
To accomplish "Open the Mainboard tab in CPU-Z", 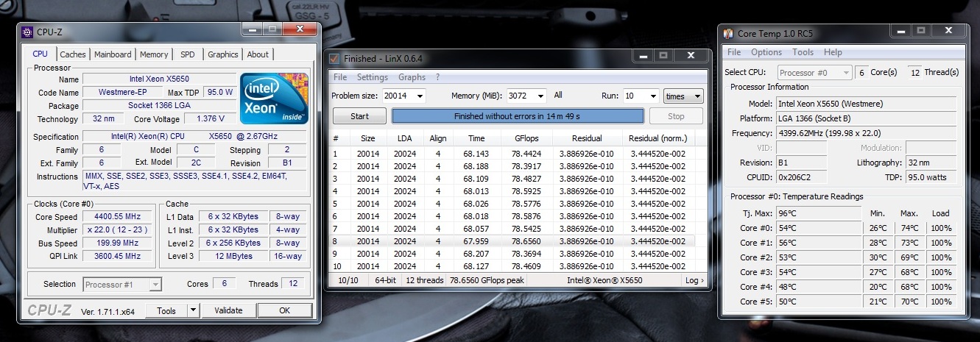I will [113, 54].
